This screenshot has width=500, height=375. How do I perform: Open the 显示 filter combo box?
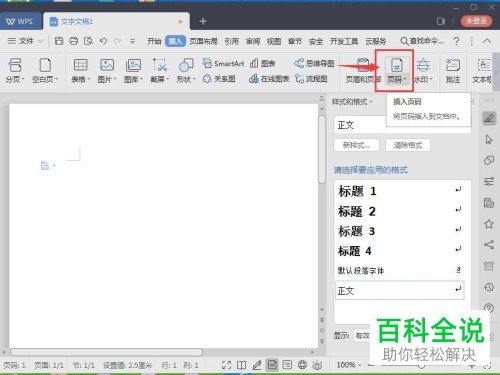pos(362,335)
